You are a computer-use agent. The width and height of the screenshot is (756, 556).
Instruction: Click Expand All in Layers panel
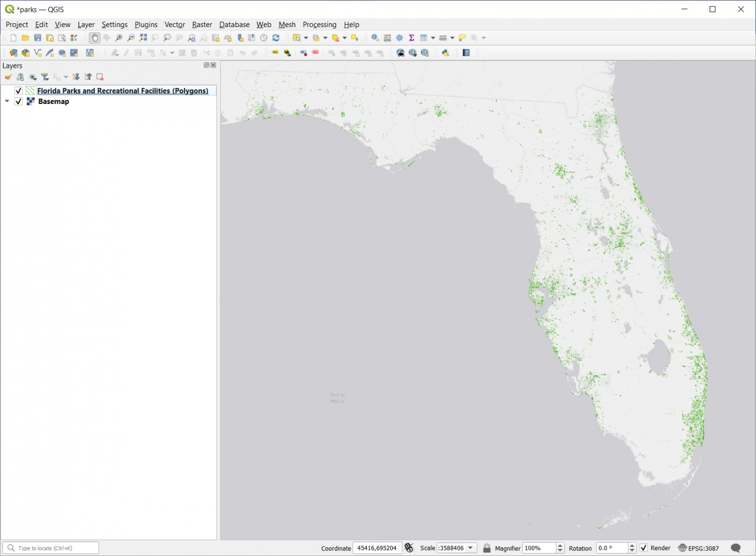76,77
